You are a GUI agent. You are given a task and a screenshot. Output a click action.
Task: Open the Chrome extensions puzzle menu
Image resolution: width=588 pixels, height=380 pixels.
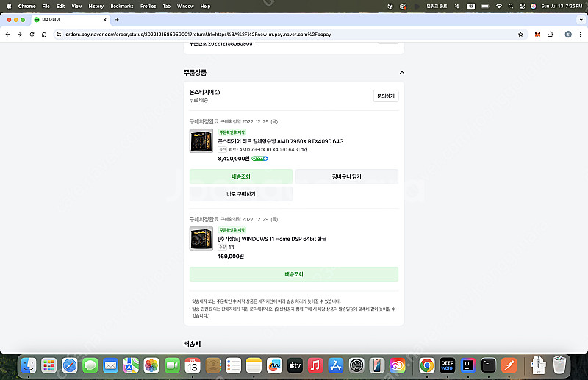[x=550, y=34]
